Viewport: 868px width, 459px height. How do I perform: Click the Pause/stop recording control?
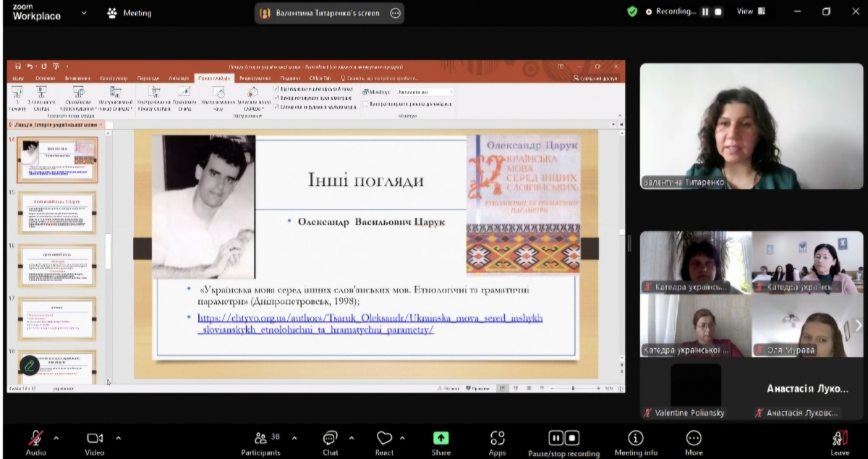pos(563,438)
